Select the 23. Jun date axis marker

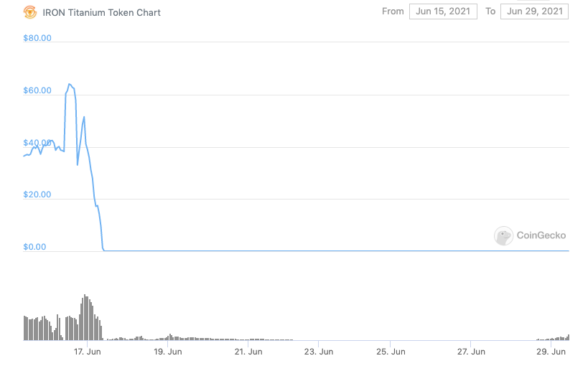tap(319, 352)
